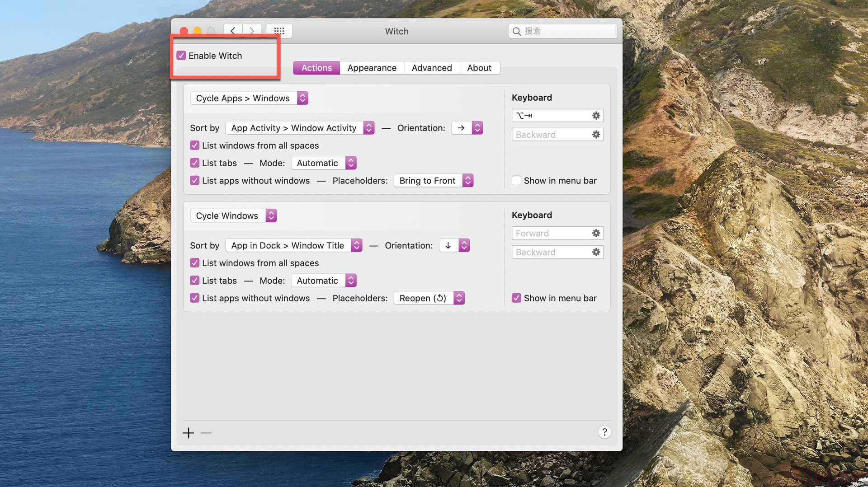This screenshot has height=487, width=868.
Task: Add a new action with plus icon
Action: point(189,433)
